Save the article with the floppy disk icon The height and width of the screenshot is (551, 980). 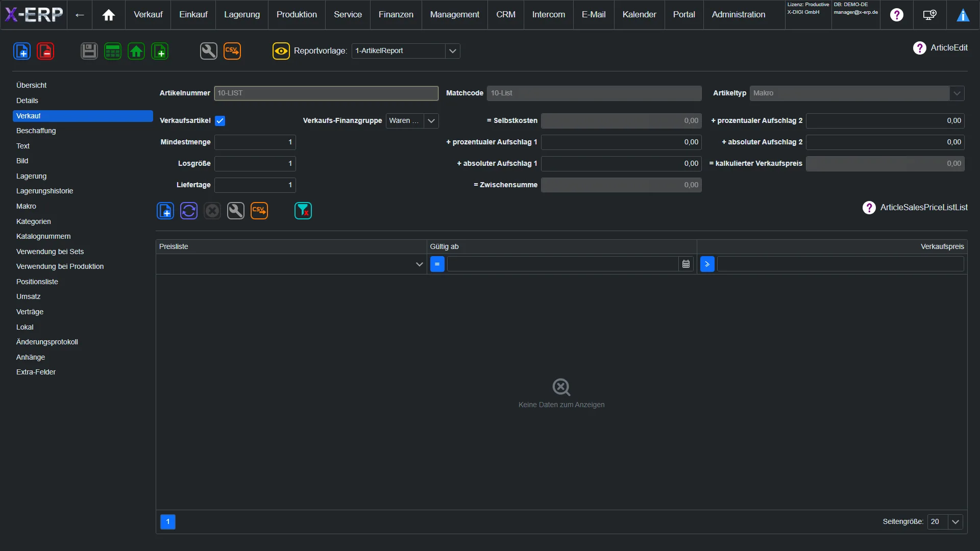tap(89, 51)
